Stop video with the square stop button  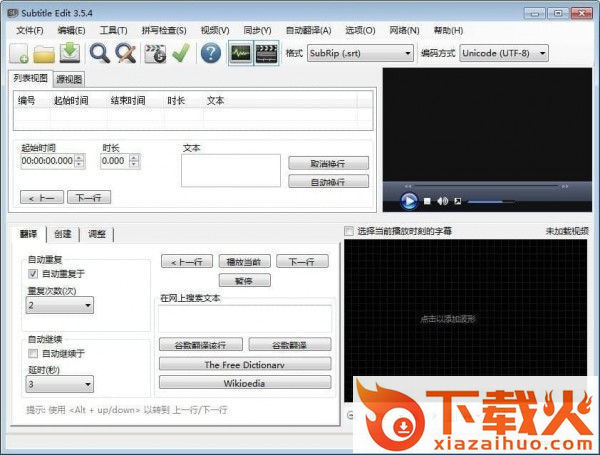tap(427, 201)
